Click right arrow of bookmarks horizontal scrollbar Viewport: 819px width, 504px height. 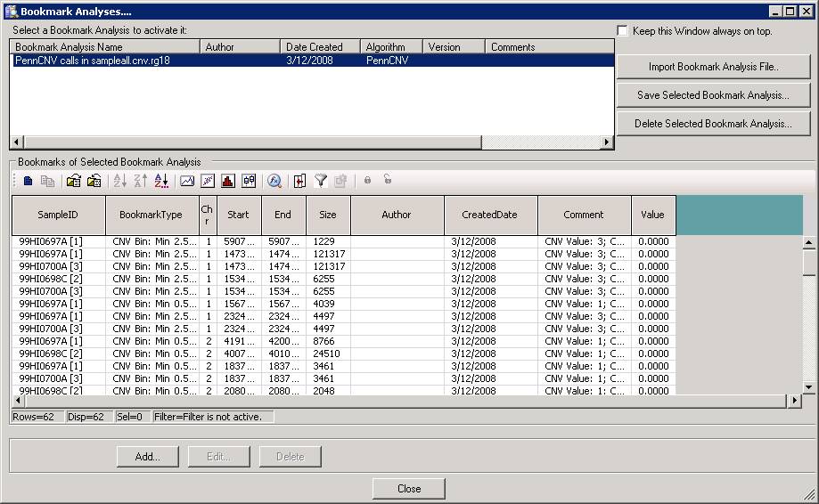[794, 401]
